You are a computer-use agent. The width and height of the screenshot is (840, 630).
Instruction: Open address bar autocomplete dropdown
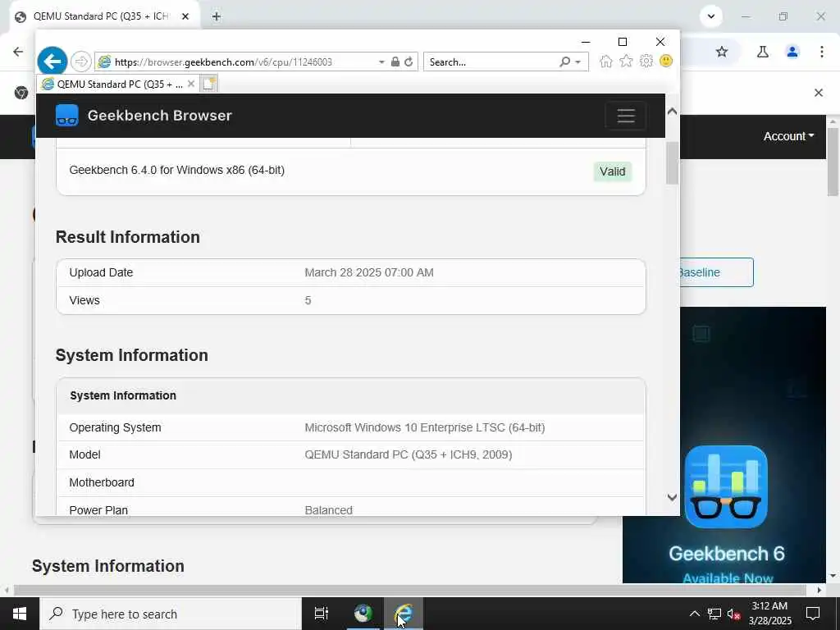(x=381, y=62)
